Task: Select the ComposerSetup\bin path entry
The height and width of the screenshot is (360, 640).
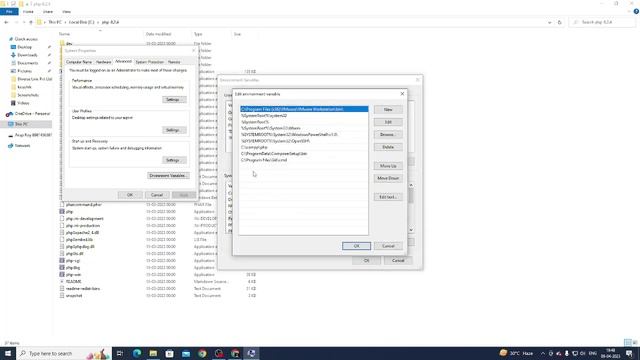Action: tap(304, 153)
